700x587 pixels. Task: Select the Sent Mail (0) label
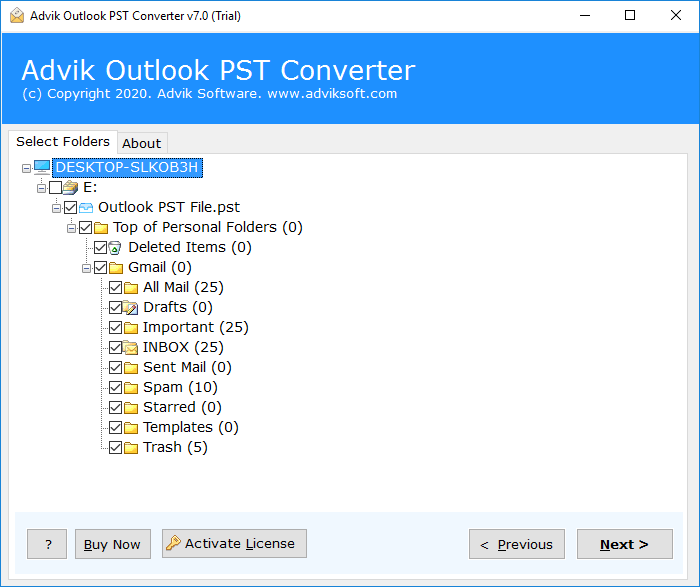pyautogui.click(x=187, y=367)
